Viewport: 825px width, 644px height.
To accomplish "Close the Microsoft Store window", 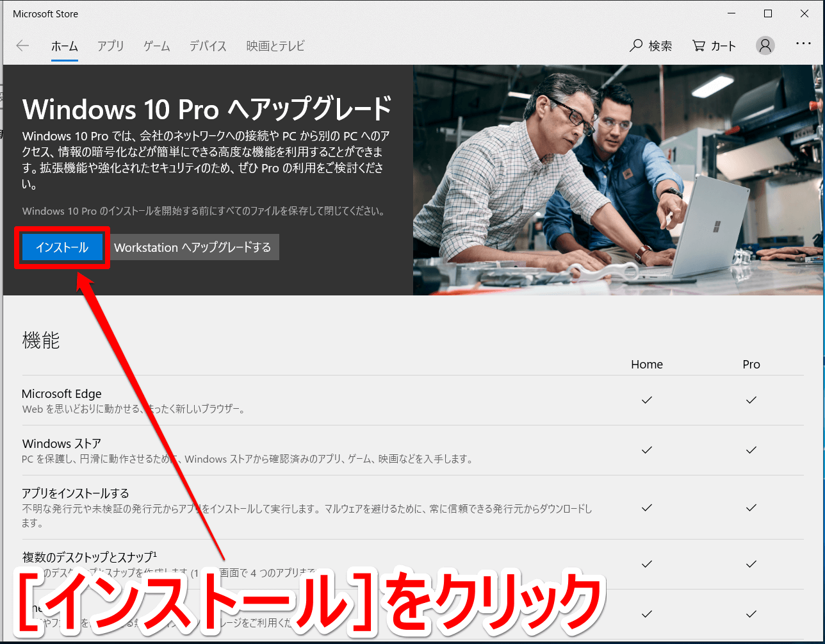I will (x=805, y=13).
